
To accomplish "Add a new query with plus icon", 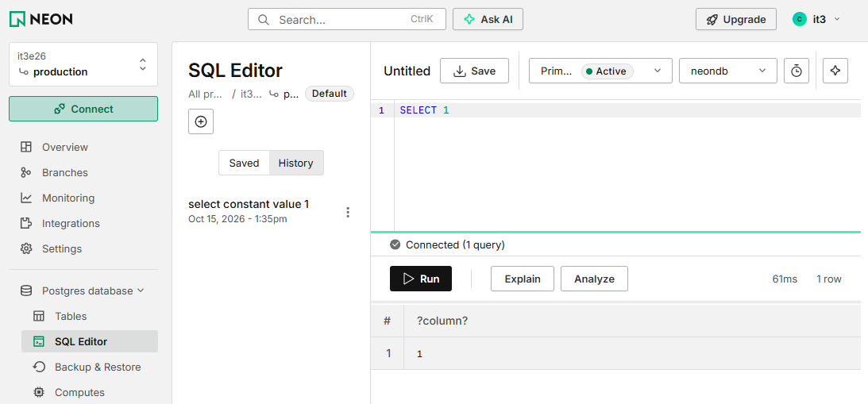I will tap(201, 121).
